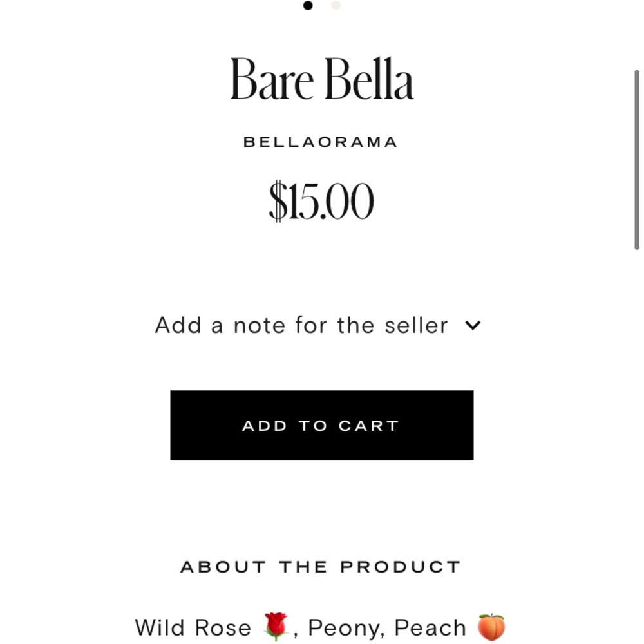Switch to the second image carousel dot
This screenshot has height=644, width=644.
click(x=336, y=5)
